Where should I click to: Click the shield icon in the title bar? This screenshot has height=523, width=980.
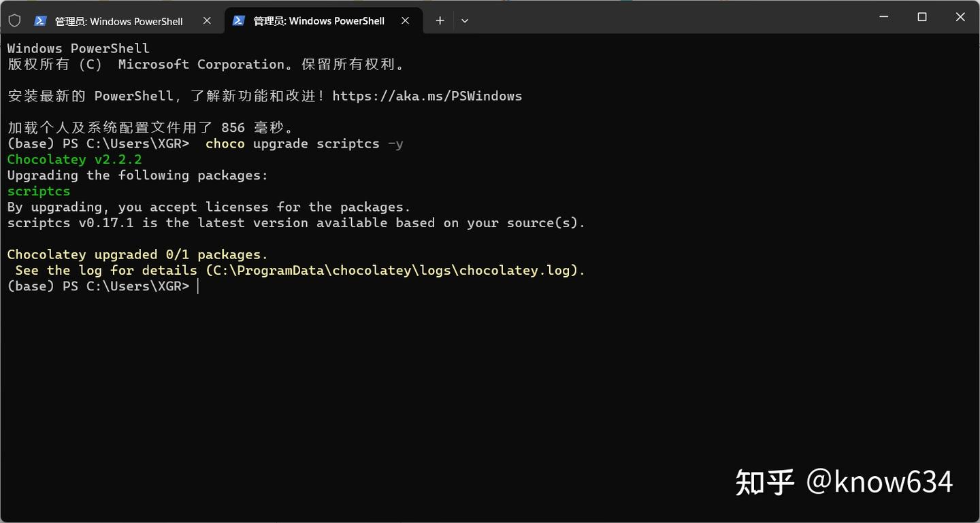tap(14, 20)
